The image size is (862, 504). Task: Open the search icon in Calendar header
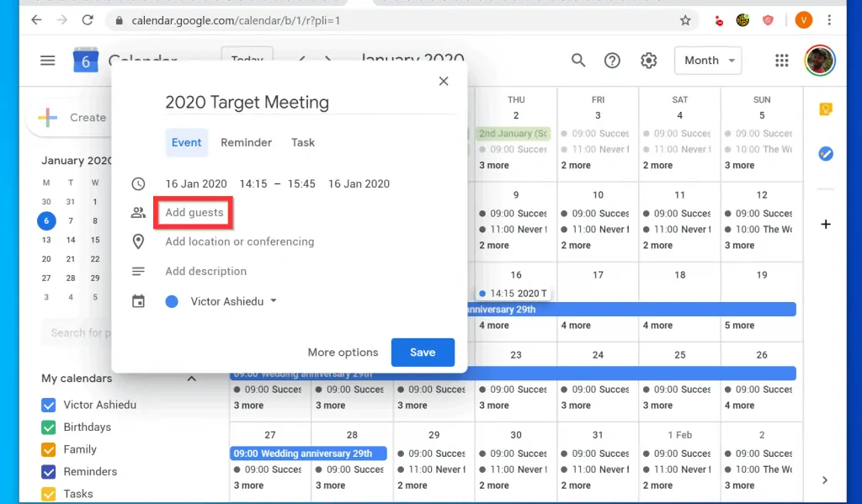pos(577,60)
